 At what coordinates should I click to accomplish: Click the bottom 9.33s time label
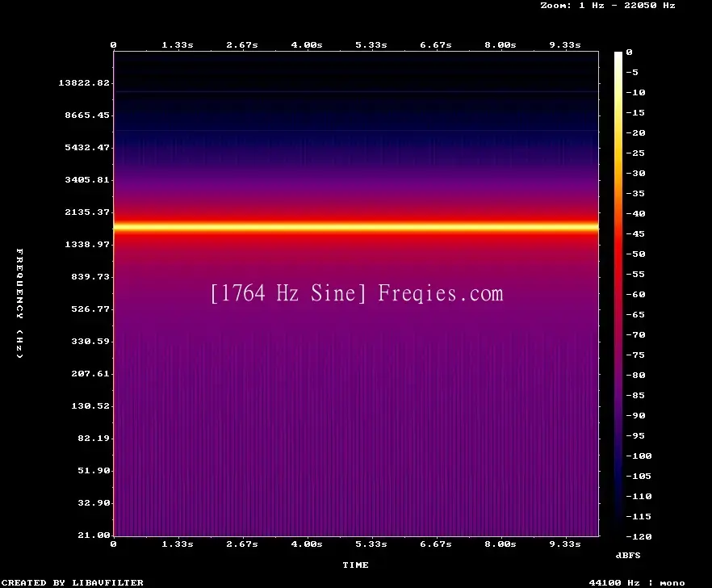pos(565,544)
